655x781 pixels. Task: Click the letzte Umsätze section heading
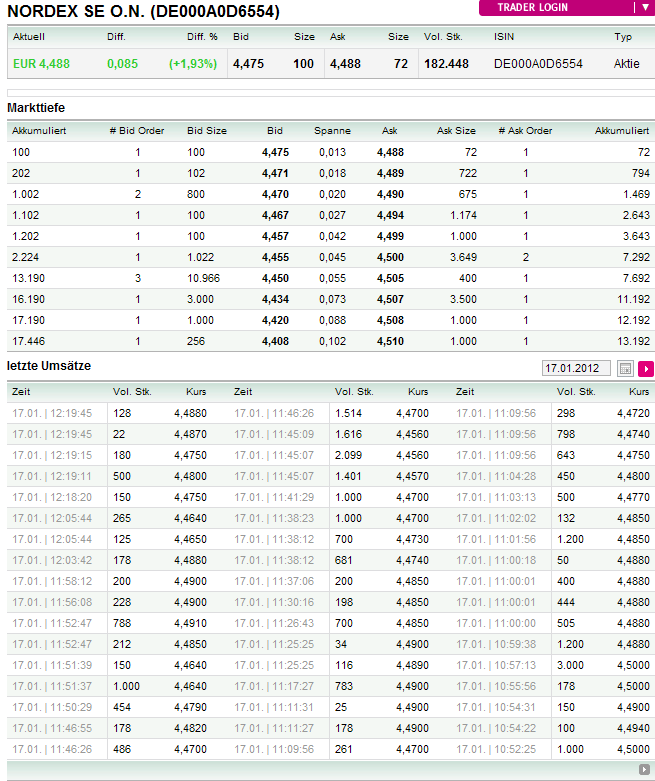pyautogui.click(x=47, y=368)
